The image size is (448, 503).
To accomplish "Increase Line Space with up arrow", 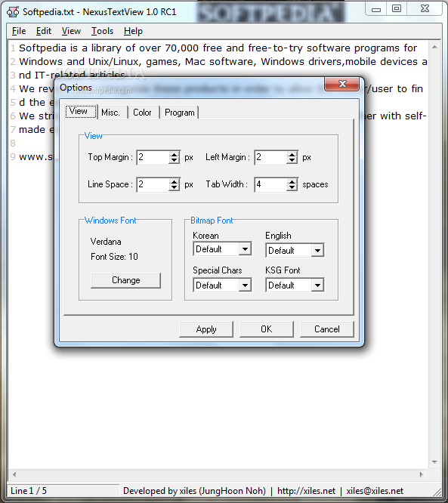I will coord(174,181).
